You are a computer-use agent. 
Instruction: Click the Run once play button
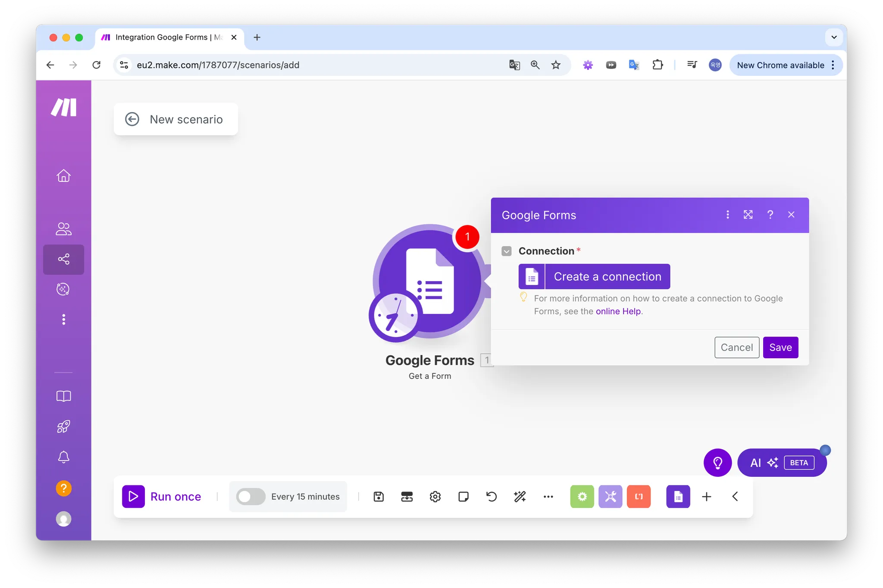click(x=133, y=497)
